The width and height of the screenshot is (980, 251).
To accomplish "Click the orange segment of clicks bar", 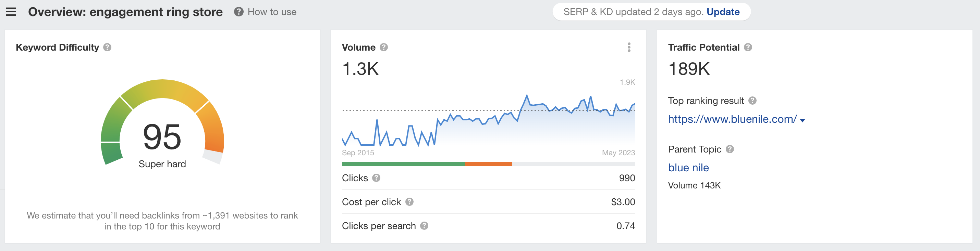I will pos(489,164).
